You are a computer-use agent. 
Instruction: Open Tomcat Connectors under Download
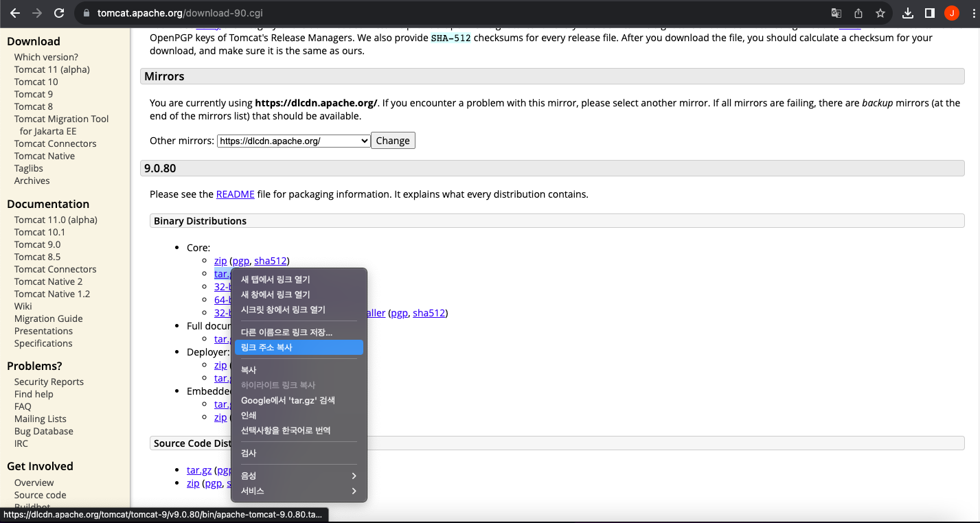(56, 143)
